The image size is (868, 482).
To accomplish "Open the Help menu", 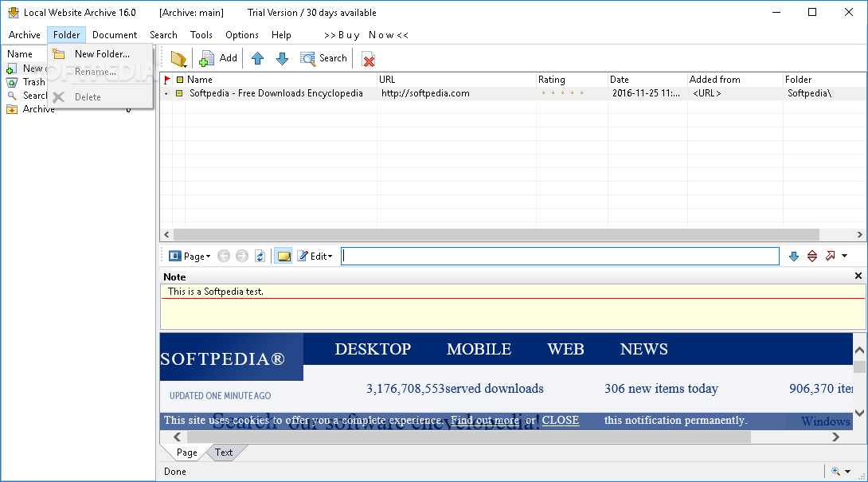I will (x=281, y=35).
